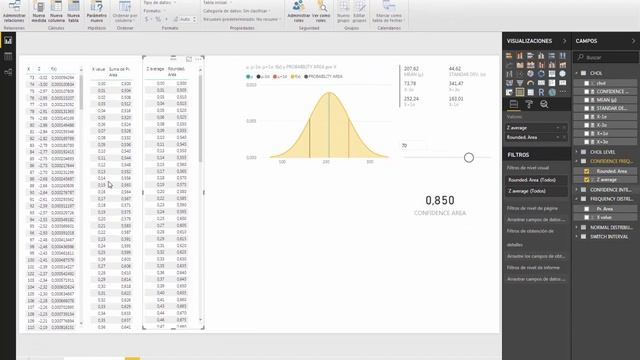Switch to Report view in left sidebar
Viewport: 640px width, 360px height.
(8, 40)
